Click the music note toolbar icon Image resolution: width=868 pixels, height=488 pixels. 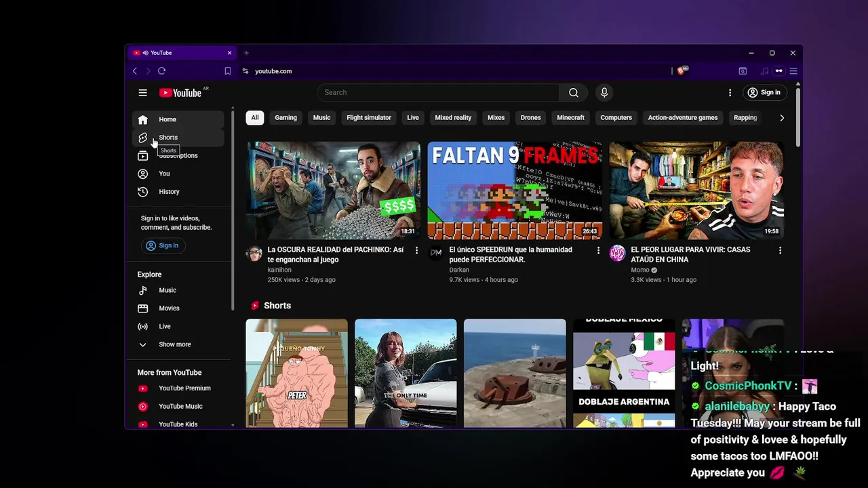pyautogui.click(x=765, y=71)
